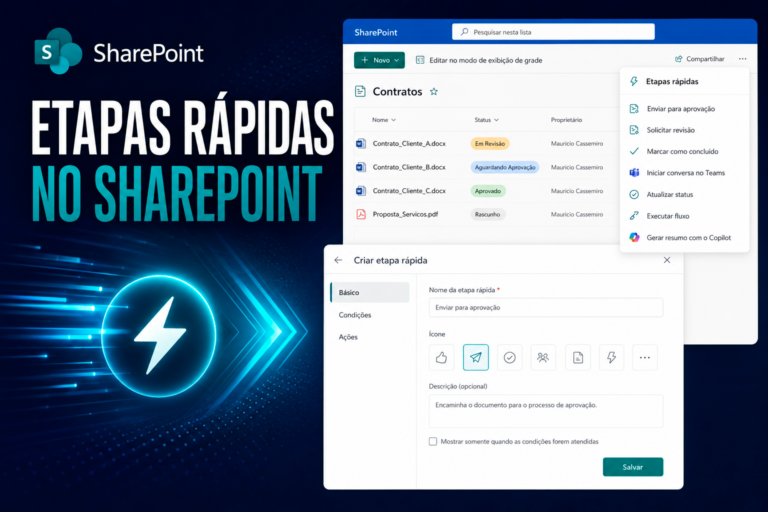Click the Word icon of Contrato_Cliente_C.docx
Viewport: 768px width, 512px height.
point(361,191)
